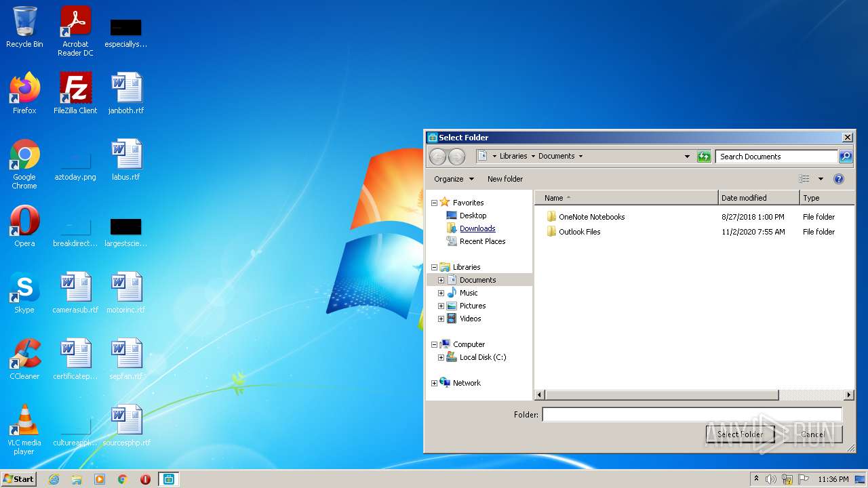Image resolution: width=868 pixels, height=488 pixels.
Task: Click into the Folder name field
Action: [692, 414]
